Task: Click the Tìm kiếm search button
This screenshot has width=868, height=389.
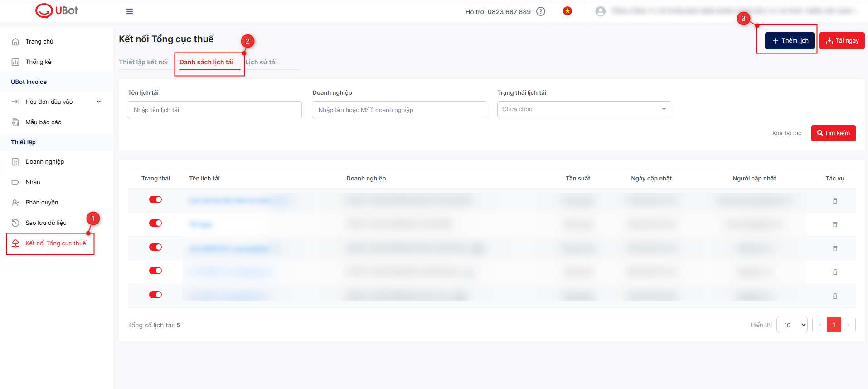Action: pos(833,133)
